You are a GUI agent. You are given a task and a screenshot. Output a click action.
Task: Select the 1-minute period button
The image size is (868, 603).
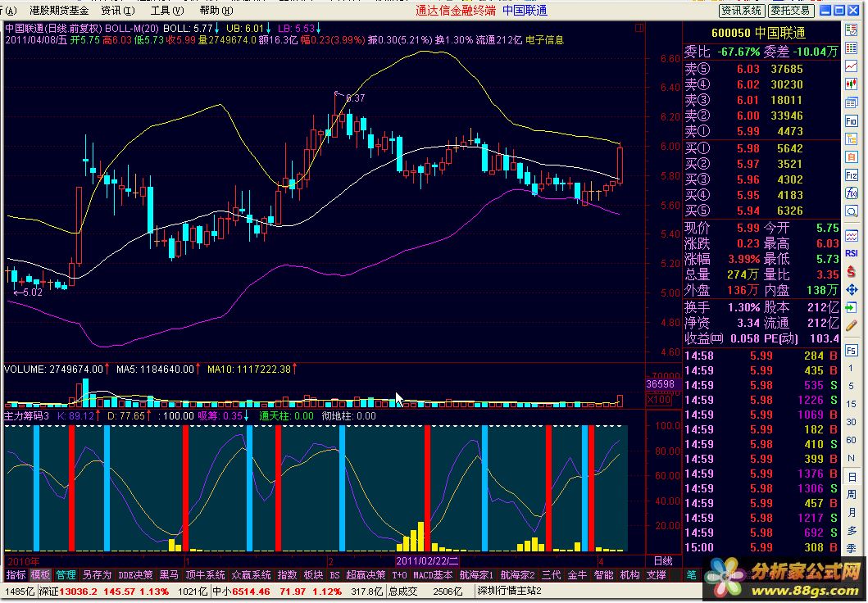tap(852, 369)
